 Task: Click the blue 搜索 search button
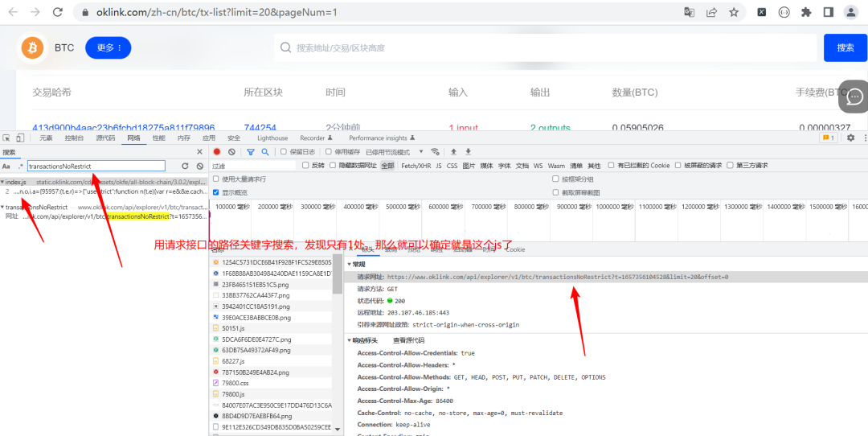click(845, 47)
